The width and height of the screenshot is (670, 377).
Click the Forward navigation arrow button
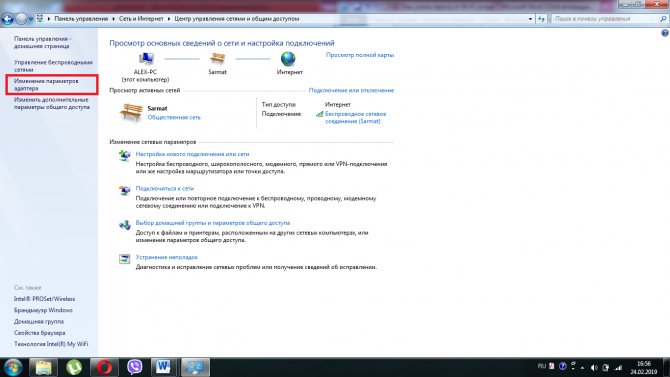pos(21,19)
